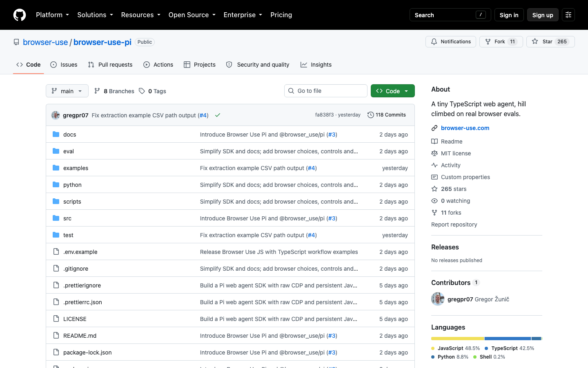Click the tag icon beside 0 Tags

pyautogui.click(x=142, y=91)
